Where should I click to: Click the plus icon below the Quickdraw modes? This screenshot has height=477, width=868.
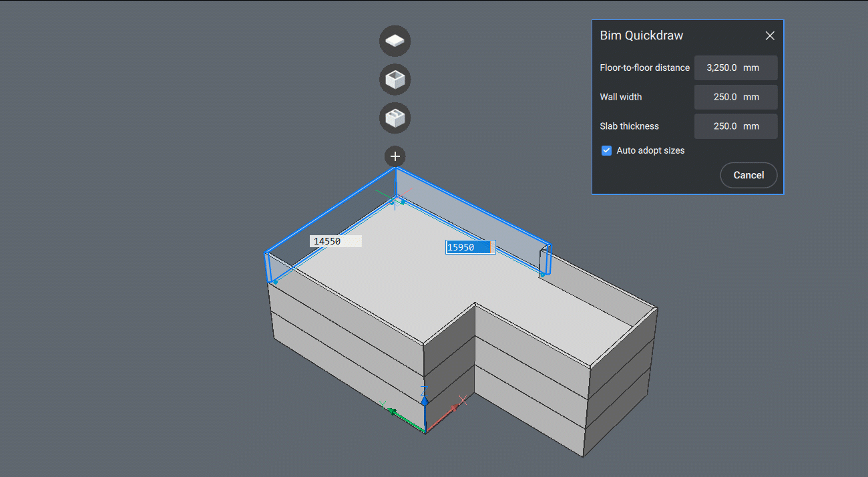[x=395, y=156]
